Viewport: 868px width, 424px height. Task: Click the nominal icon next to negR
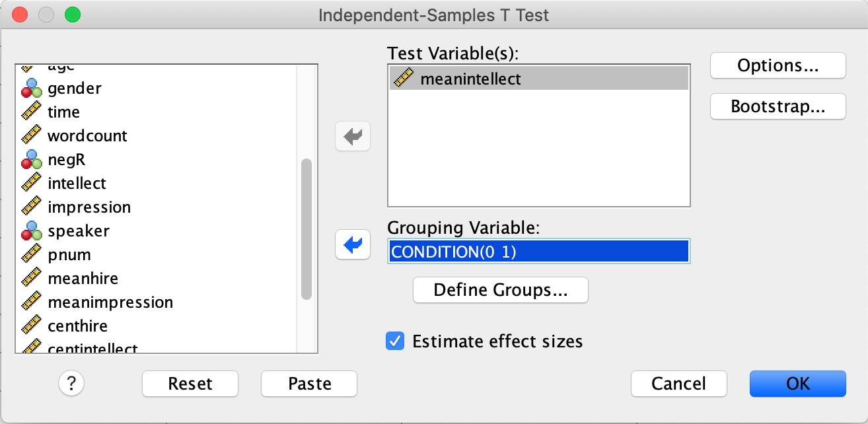(32, 160)
